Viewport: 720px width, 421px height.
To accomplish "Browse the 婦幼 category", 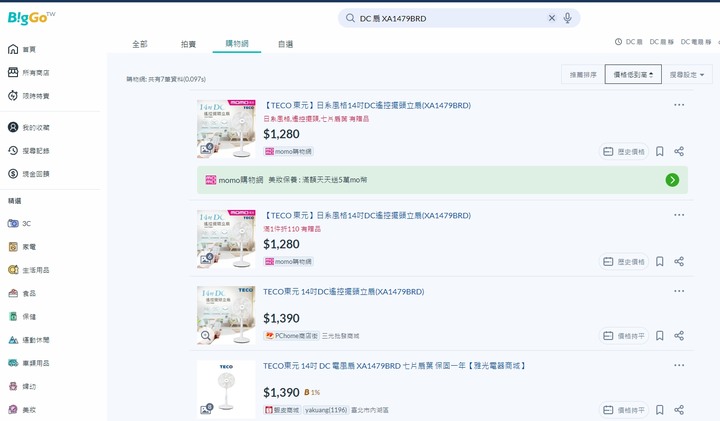I will (x=22, y=386).
